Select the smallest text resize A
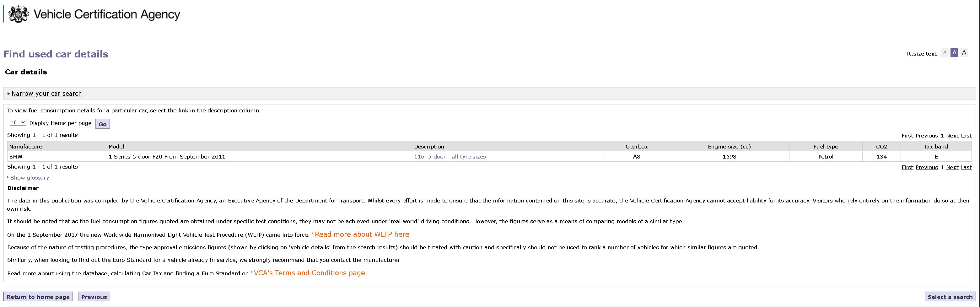Screen dimensions: 980x307 pos(944,53)
